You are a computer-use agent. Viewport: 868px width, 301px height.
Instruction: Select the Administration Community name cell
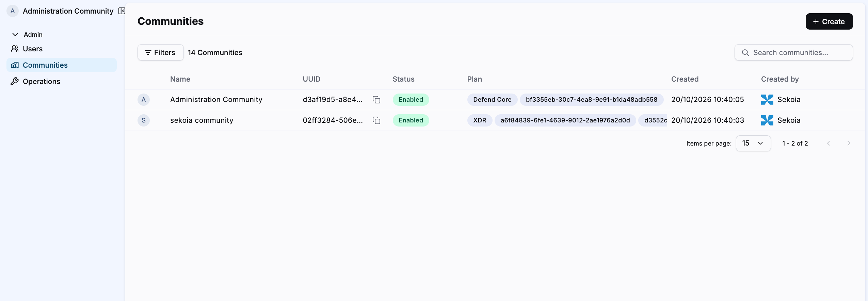216,100
